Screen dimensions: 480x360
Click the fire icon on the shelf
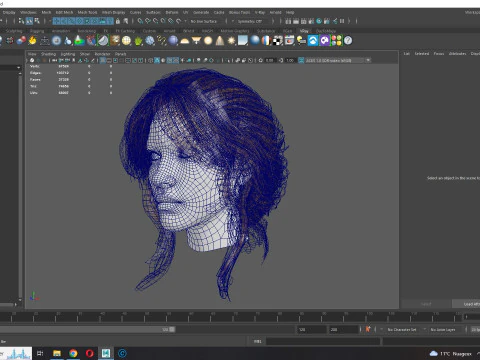(x=32, y=41)
